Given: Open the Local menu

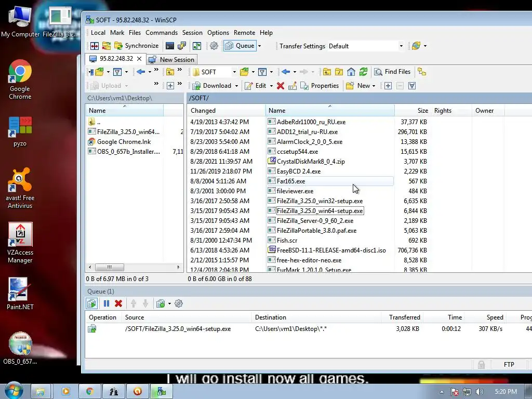Looking at the screenshot, I should click(98, 33).
